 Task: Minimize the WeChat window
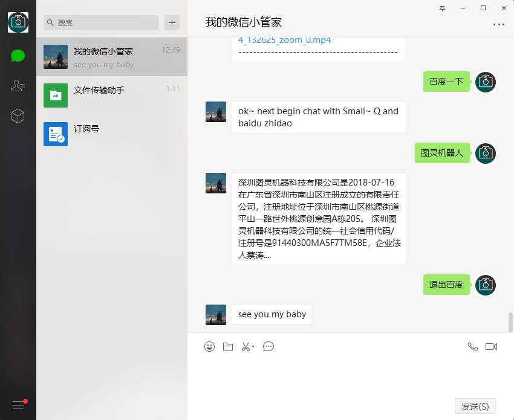tap(463, 8)
